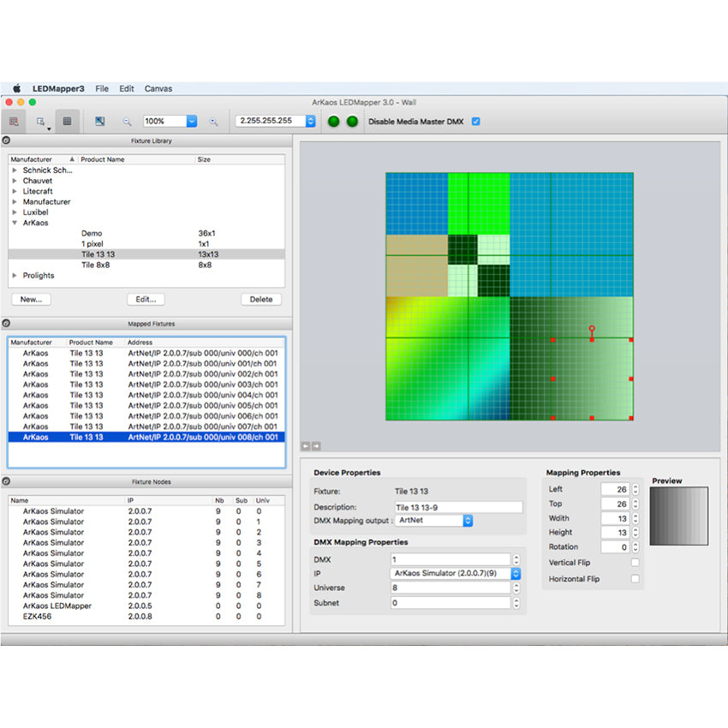Click the back arrow below the canvas
The image size is (728, 728).
point(305,445)
